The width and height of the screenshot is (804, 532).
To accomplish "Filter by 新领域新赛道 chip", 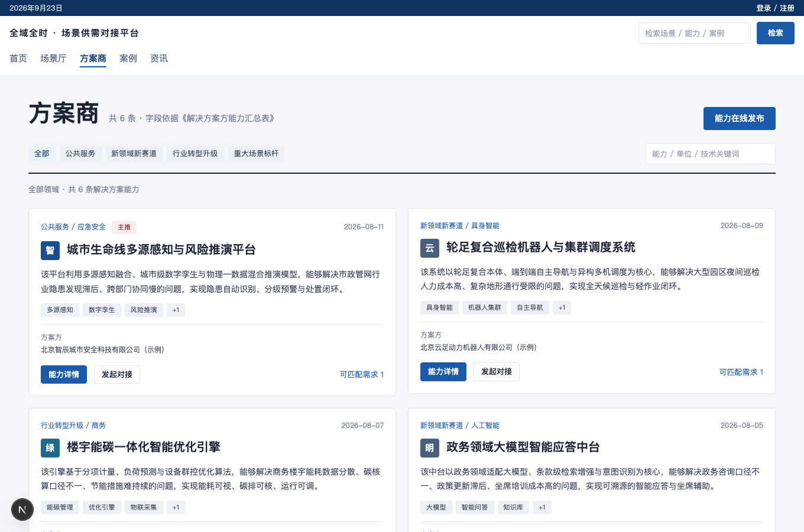I will click(x=134, y=154).
